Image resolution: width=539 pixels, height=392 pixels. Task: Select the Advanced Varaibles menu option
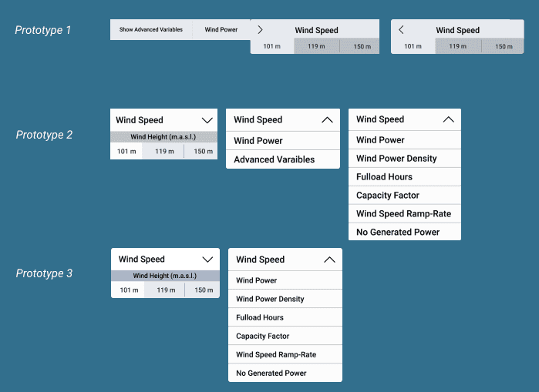click(274, 159)
